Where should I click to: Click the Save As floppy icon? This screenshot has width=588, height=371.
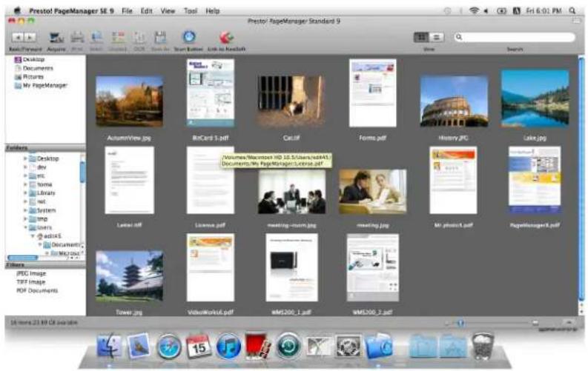[160, 38]
